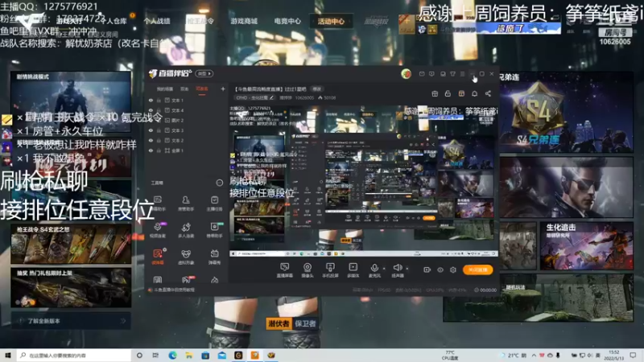This screenshot has width=644, height=362.
Task: Launch Microsoft Edge from the taskbar
Action: point(172,356)
